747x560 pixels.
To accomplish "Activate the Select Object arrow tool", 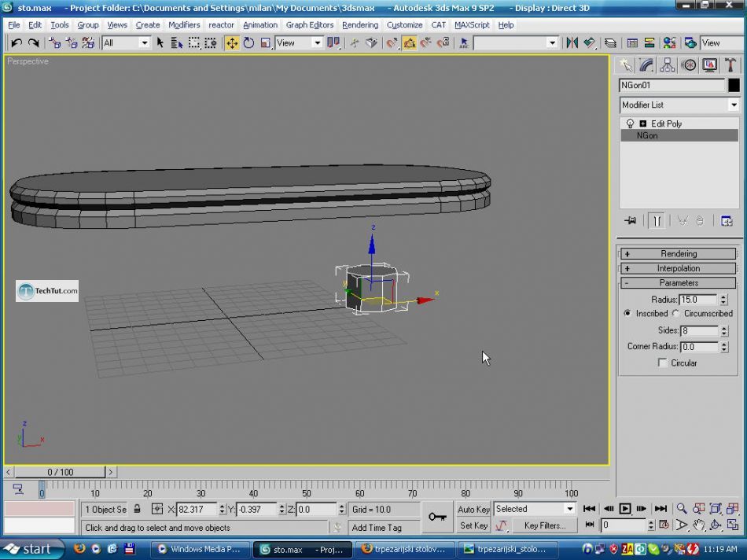I will (160, 43).
